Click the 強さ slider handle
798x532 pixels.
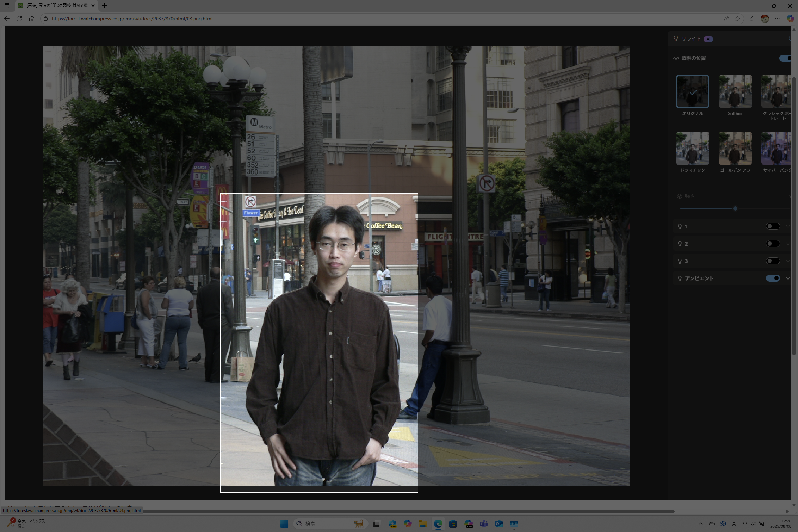(x=735, y=209)
